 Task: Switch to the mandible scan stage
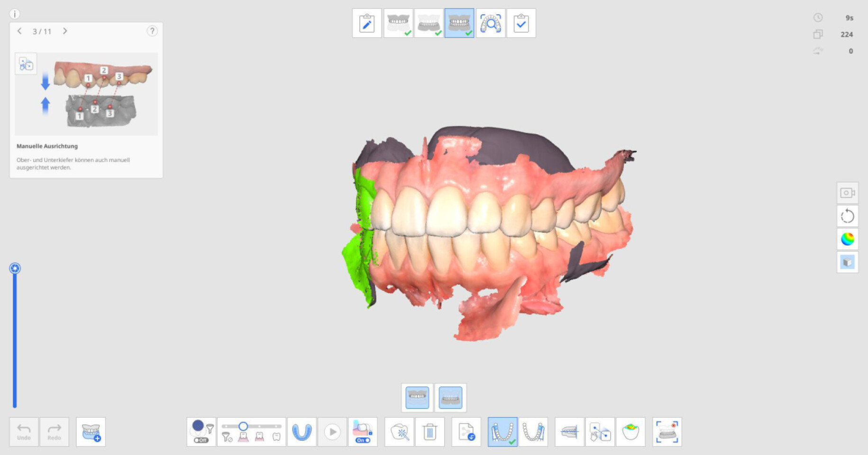coord(429,23)
